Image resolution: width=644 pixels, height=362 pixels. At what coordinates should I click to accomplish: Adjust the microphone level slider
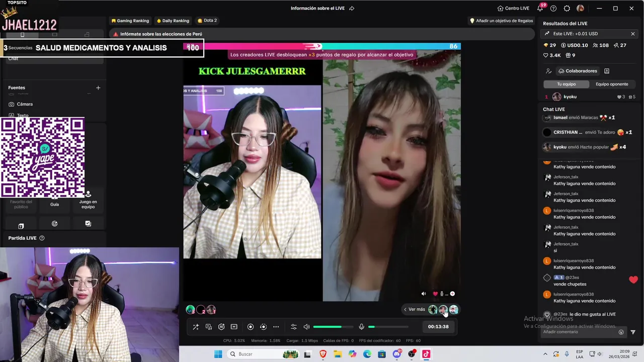click(388, 327)
